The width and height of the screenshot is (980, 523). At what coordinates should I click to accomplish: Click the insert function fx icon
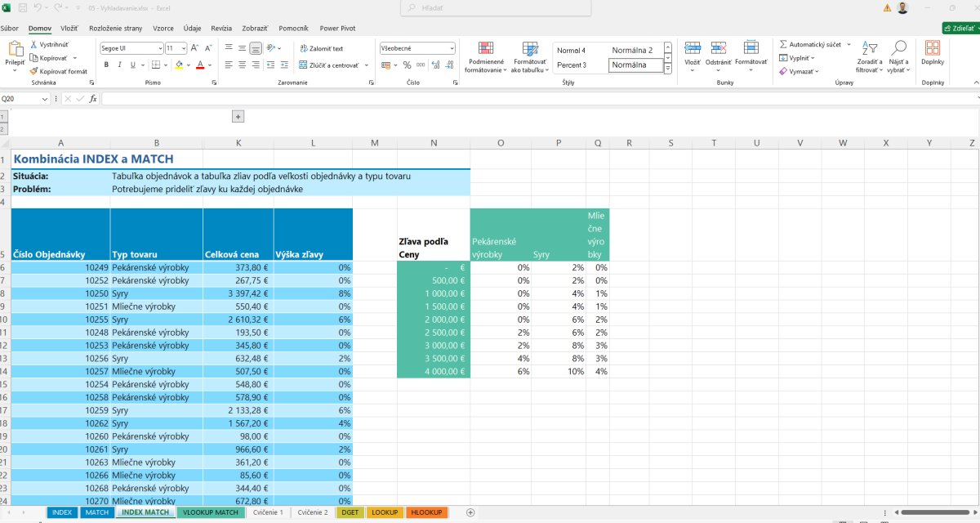tap(93, 99)
